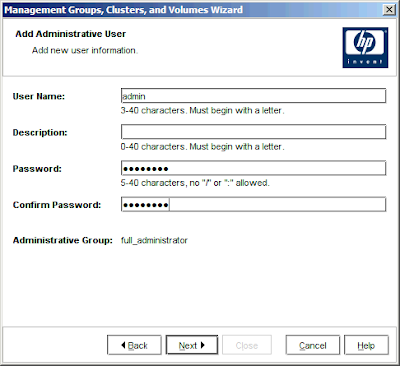This screenshot has height=366, width=400.
Task: Click the 'Add Administrative User' heading
Action: point(71,34)
